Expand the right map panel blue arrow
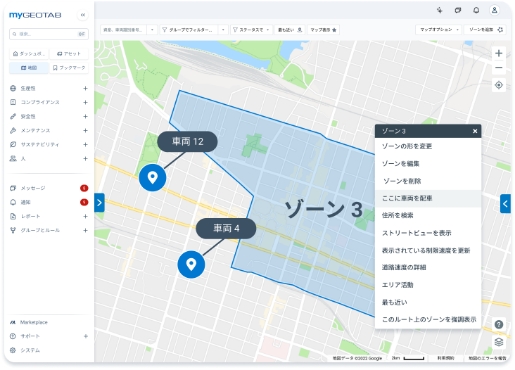Viewport: 515px width, 370px height. 505,204
